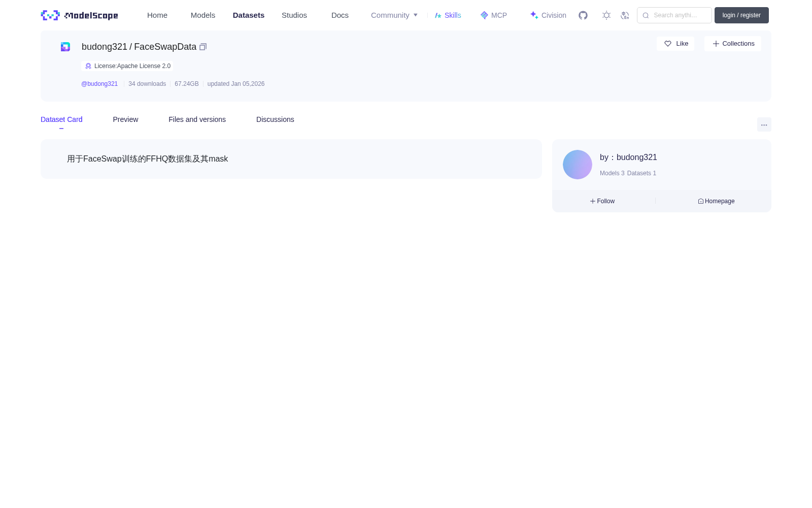Screen dimensions: 812x508
Task: Click the 'by：budong321' author name
Action: click(628, 157)
